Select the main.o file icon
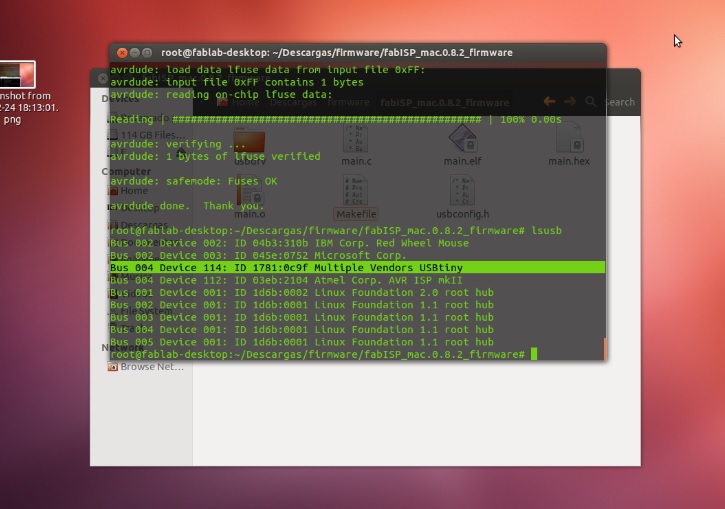Viewport: 725px width, 509px height. tap(250, 191)
